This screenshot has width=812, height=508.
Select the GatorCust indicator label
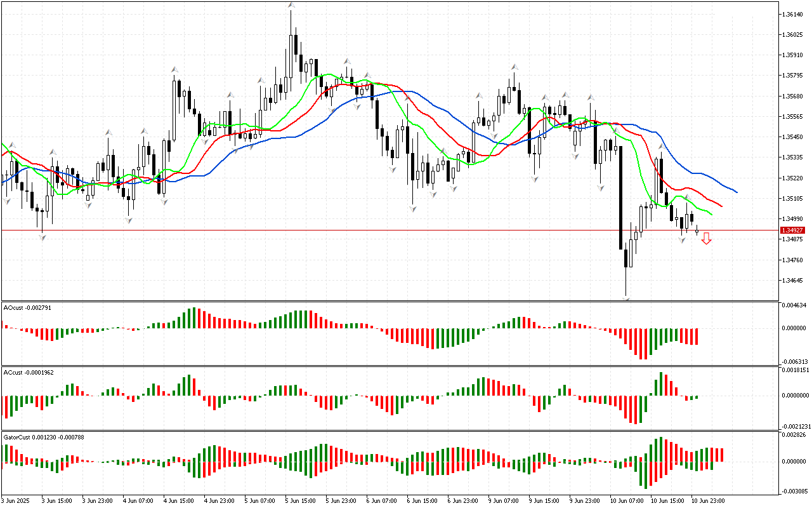pos(44,437)
